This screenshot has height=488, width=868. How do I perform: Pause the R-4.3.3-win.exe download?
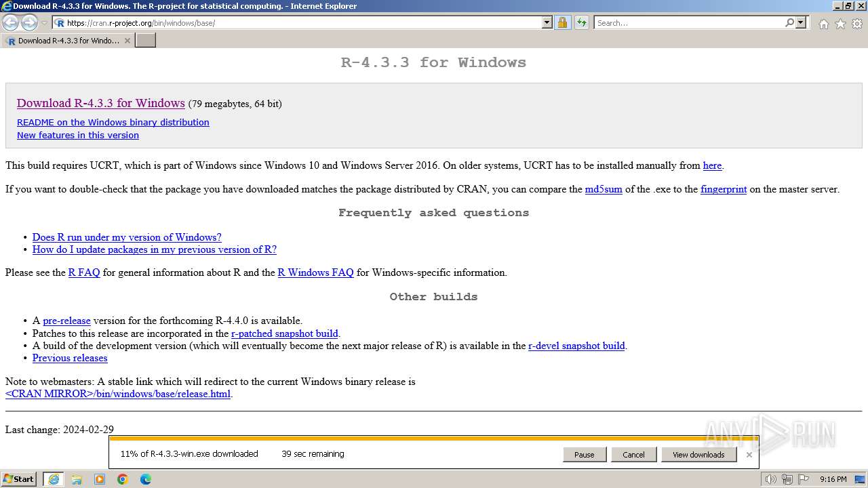pos(585,455)
